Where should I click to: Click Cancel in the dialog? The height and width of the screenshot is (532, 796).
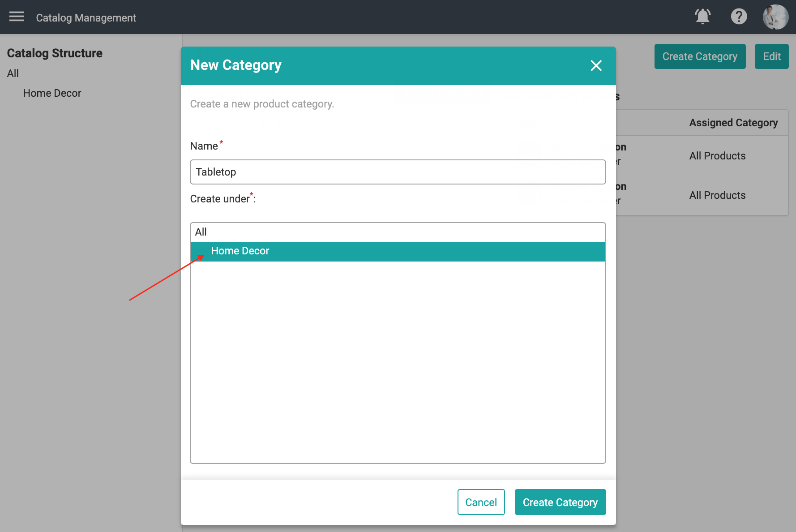[x=481, y=502]
